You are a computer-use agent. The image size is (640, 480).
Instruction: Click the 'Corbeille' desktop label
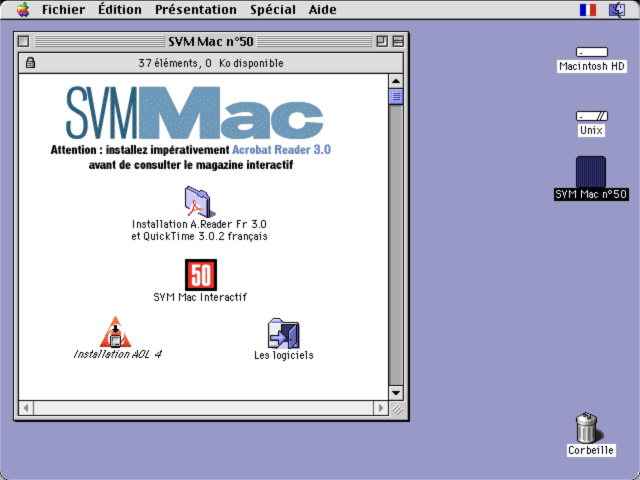coord(591,450)
